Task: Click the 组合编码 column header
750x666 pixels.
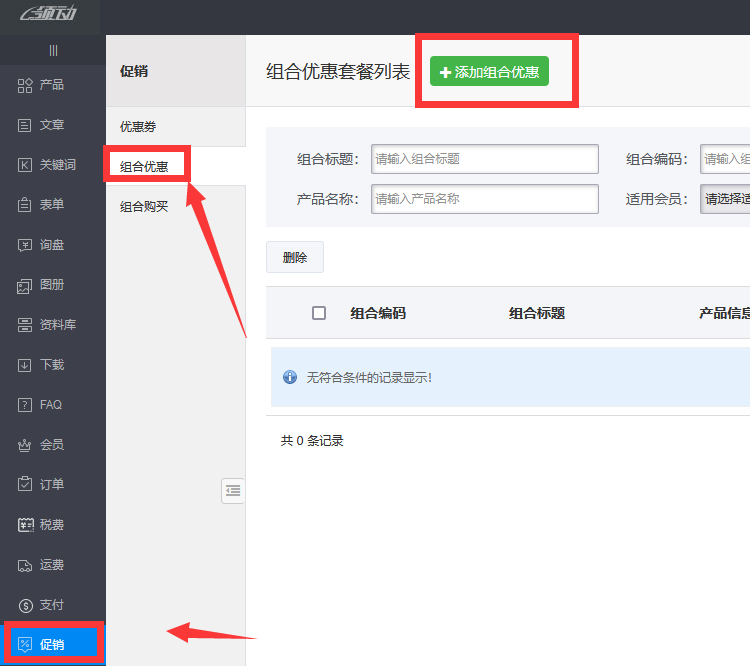Action: 378,313
